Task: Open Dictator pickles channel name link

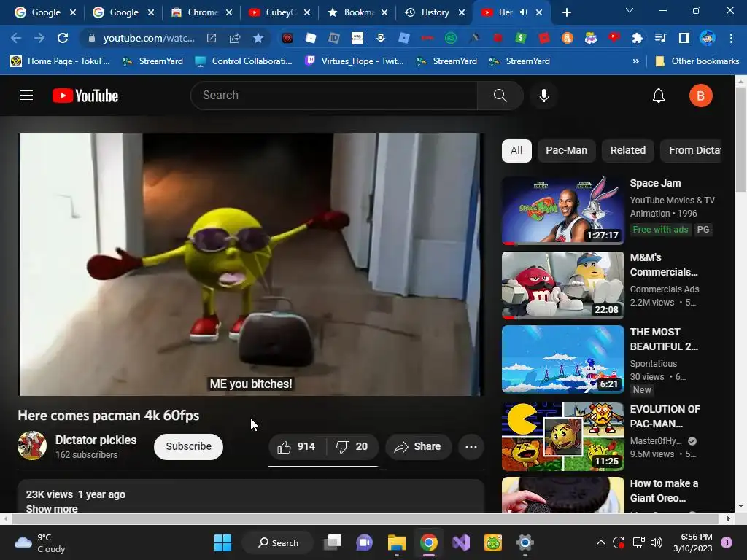Action: point(96,440)
